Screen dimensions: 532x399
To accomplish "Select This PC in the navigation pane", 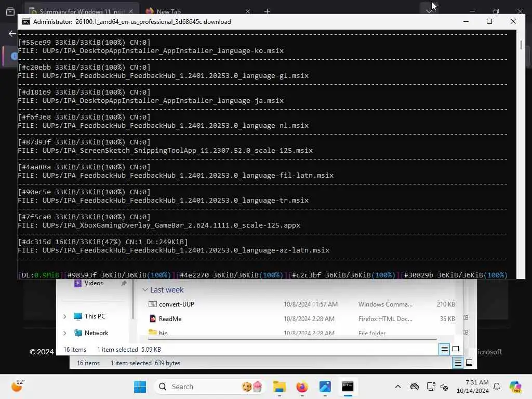I will coord(95,316).
